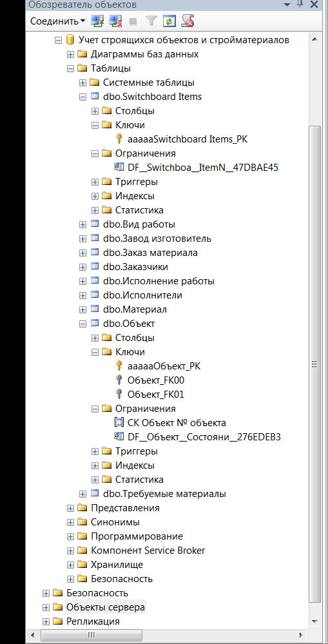Collapse Ключи under dbo.Объект
Image resolution: width=328 pixels, height=644 pixels.
(95, 353)
